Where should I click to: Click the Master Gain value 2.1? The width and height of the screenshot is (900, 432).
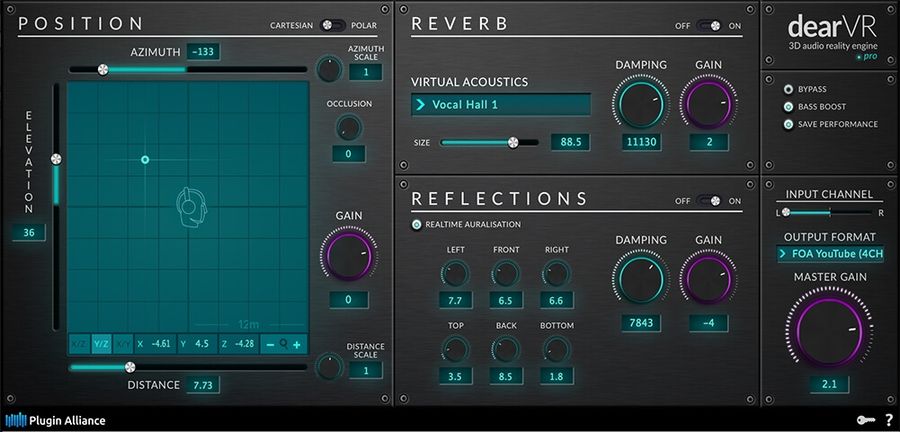pos(829,384)
